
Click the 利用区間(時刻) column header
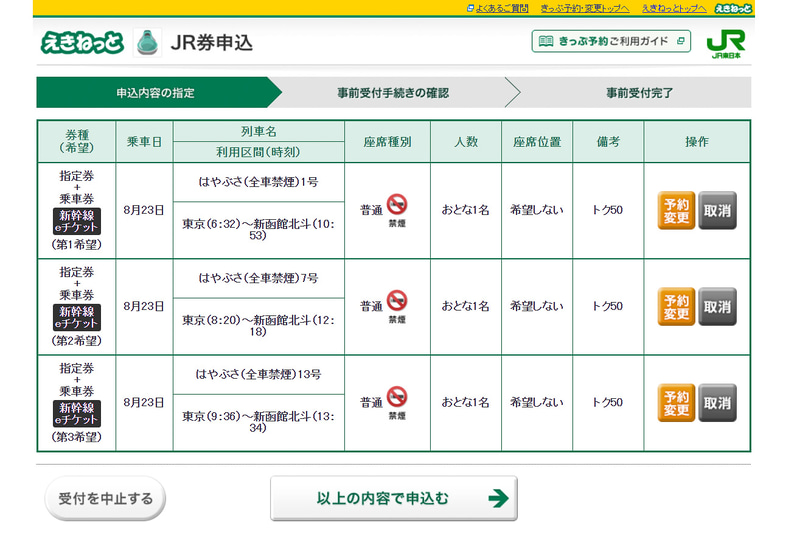point(259,152)
